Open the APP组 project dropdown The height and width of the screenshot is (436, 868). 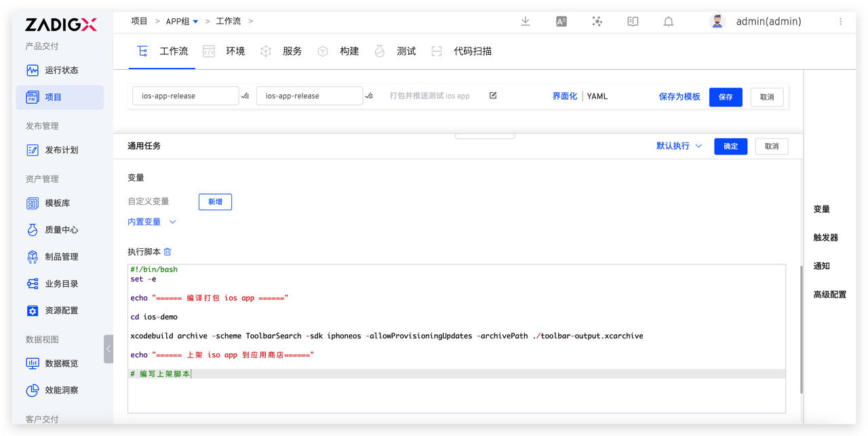click(x=195, y=22)
